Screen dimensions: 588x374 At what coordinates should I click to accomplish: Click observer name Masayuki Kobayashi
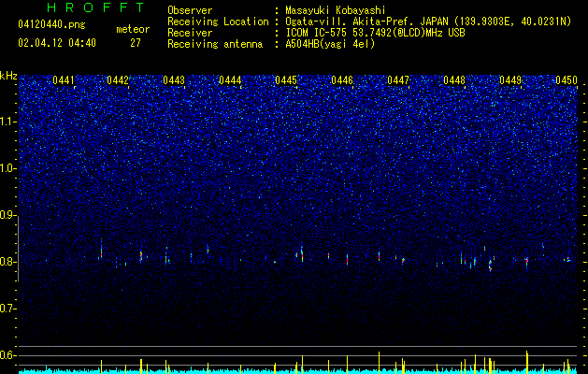pos(336,10)
